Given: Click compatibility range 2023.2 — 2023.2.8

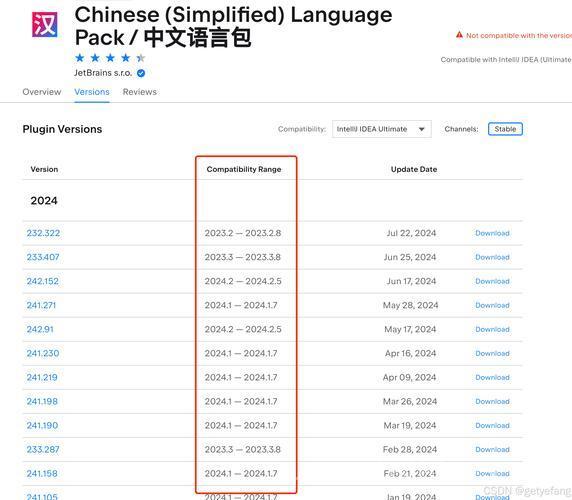Looking at the screenshot, I should [243, 233].
